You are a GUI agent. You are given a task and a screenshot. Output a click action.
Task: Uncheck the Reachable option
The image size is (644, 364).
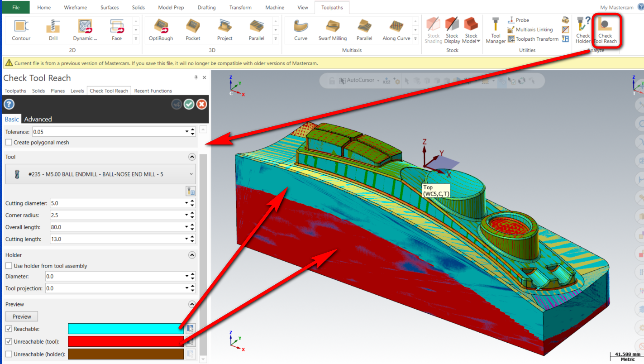pyautogui.click(x=9, y=329)
